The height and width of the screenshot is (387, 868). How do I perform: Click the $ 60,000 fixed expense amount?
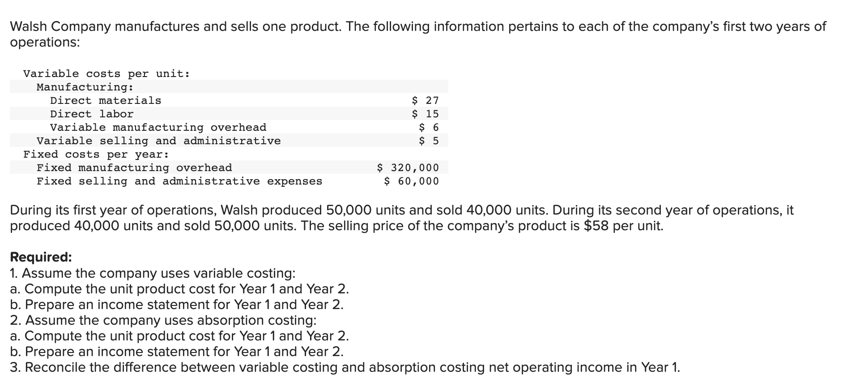tap(411, 181)
